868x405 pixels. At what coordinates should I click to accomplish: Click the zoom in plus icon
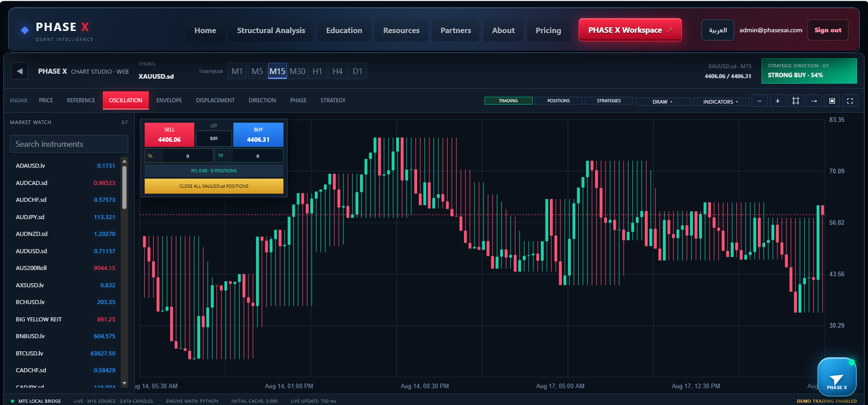tap(777, 101)
